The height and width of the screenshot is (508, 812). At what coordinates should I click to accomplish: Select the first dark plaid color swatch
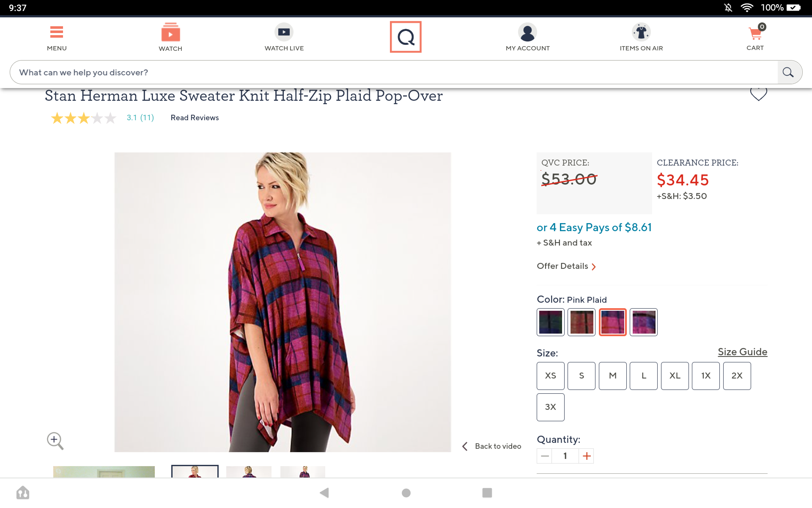[x=550, y=322]
